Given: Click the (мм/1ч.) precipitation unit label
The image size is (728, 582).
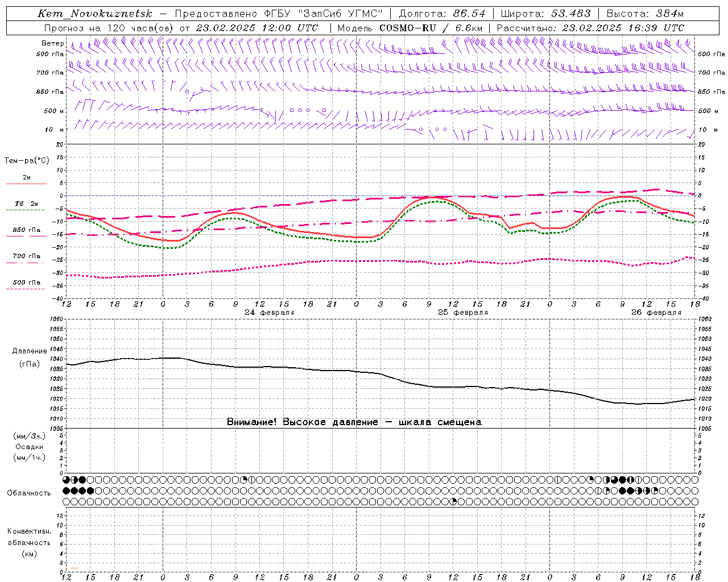Looking at the screenshot, I should (30, 458).
